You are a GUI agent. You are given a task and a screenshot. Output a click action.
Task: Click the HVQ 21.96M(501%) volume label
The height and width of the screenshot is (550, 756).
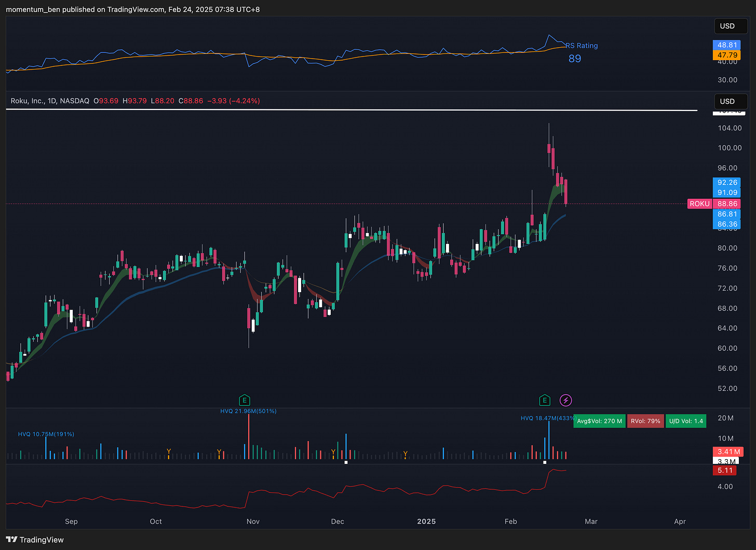pyautogui.click(x=248, y=411)
